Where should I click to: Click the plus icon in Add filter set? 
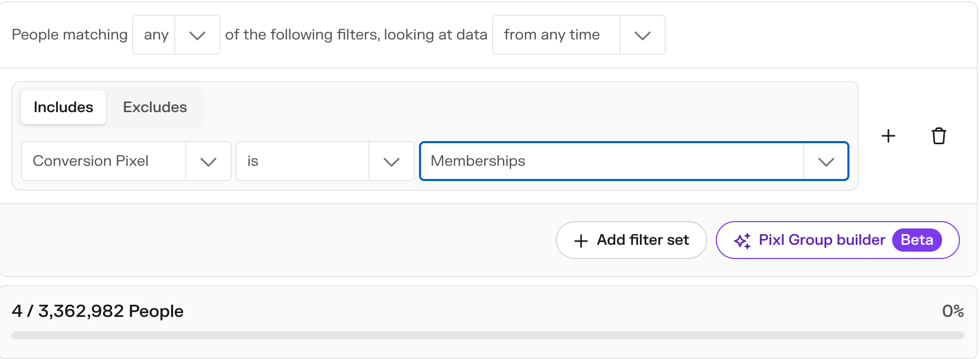click(581, 241)
